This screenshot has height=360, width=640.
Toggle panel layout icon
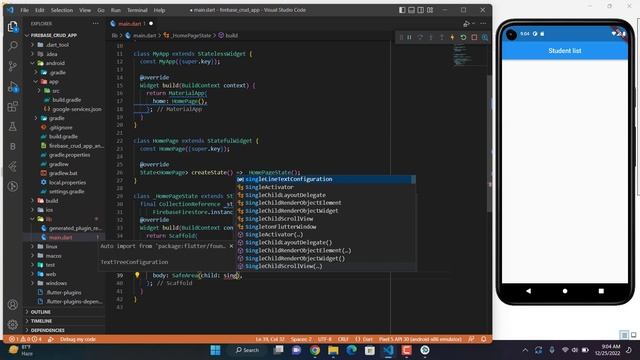click(411, 10)
